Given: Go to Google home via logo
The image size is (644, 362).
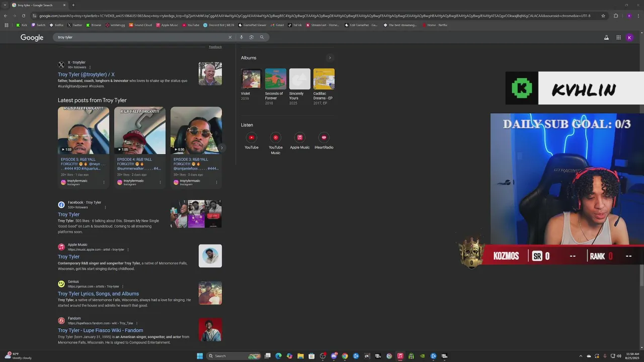Looking at the screenshot, I should click(32, 37).
